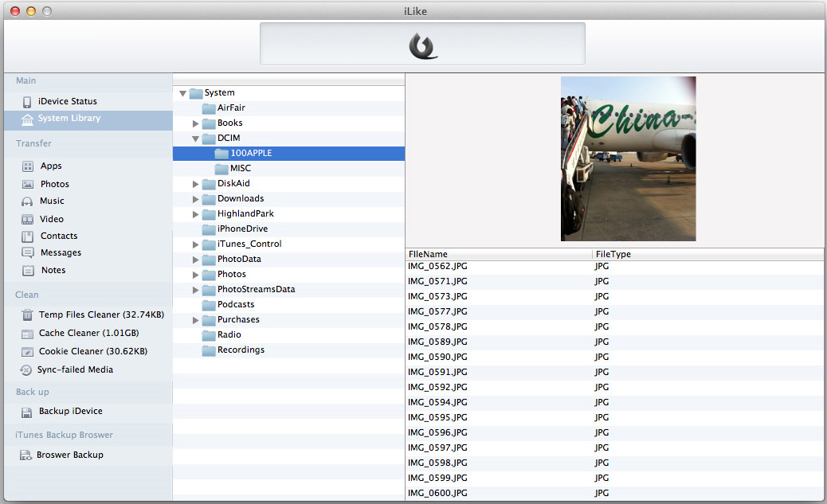Click the Cookie Cleaner icon

pyautogui.click(x=27, y=352)
